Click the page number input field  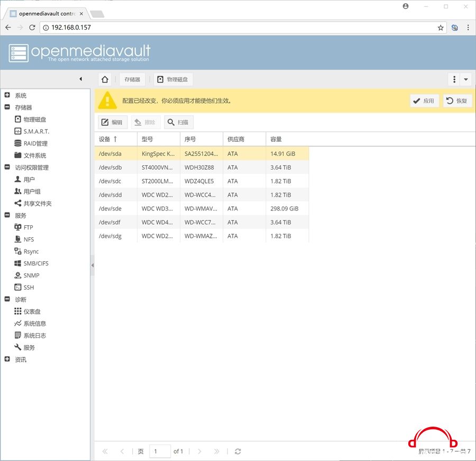coord(160,451)
